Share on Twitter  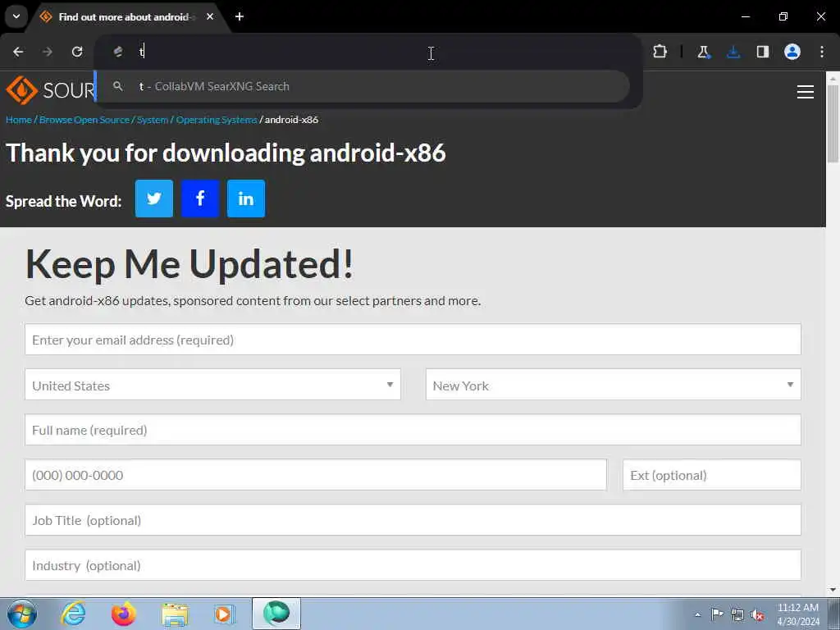click(x=154, y=199)
